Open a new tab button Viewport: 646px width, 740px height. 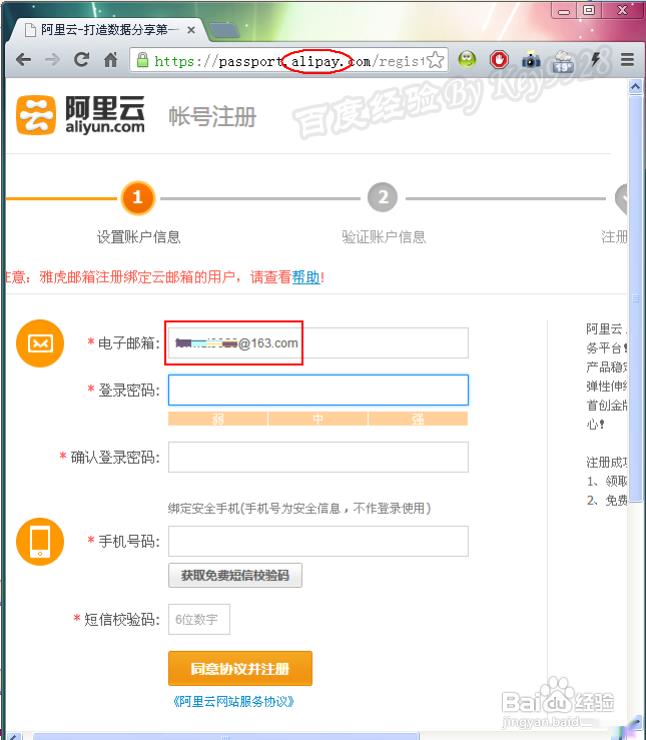click(223, 30)
